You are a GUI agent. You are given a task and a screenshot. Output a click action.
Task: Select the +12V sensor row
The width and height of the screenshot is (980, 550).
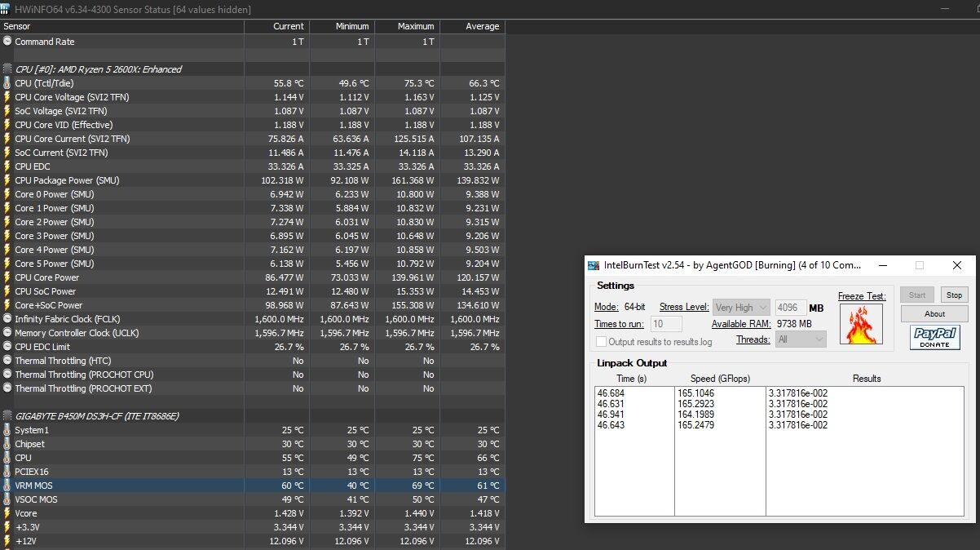[x=253, y=541]
